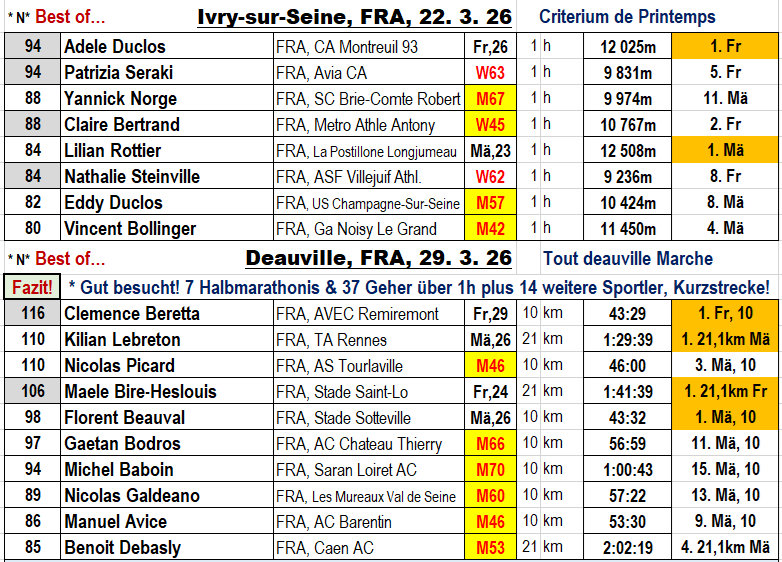Select the 'Gut besucht!' summary text row
This screenshot has height=562, width=782.
pyautogui.click(x=420, y=287)
